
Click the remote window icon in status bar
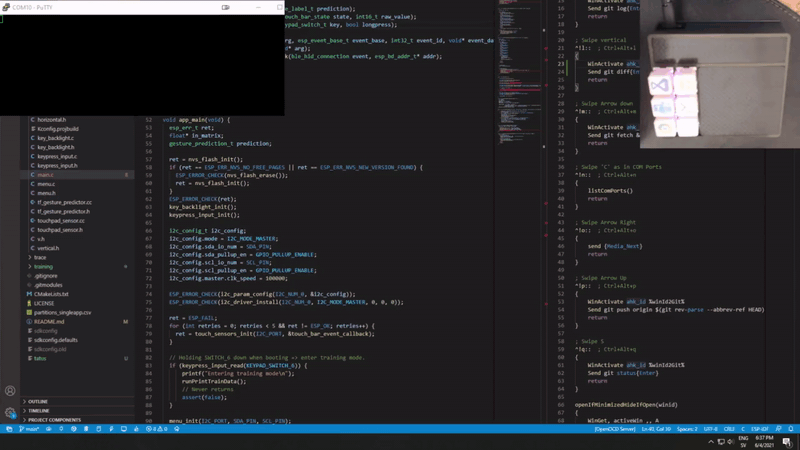click(x=8, y=429)
